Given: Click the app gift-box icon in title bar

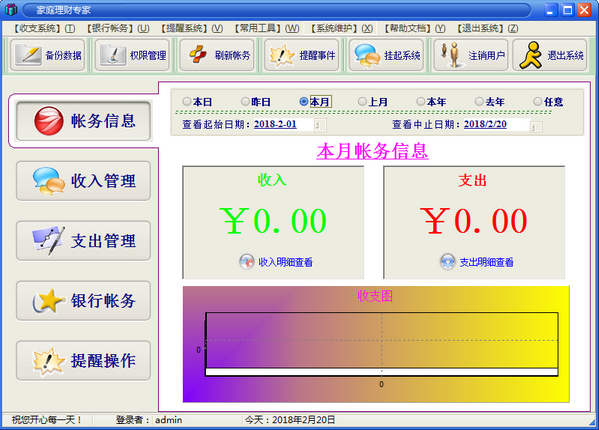Looking at the screenshot, I should [11, 10].
